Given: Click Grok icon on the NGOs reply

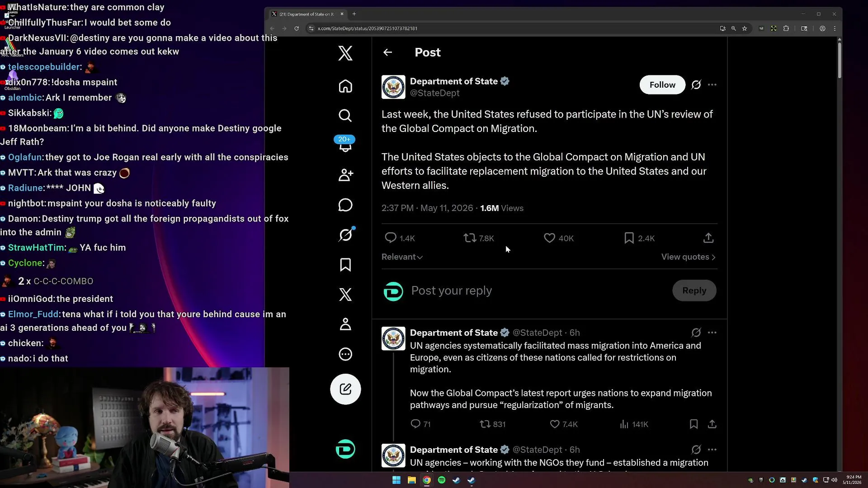Looking at the screenshot, I should [x=696, y=450].
